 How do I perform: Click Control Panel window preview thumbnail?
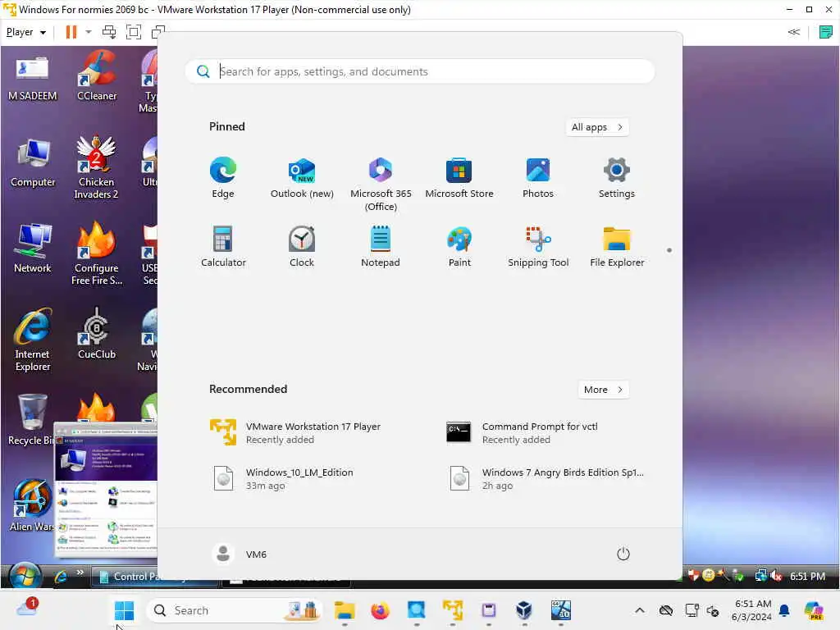[x=106, y=490]
